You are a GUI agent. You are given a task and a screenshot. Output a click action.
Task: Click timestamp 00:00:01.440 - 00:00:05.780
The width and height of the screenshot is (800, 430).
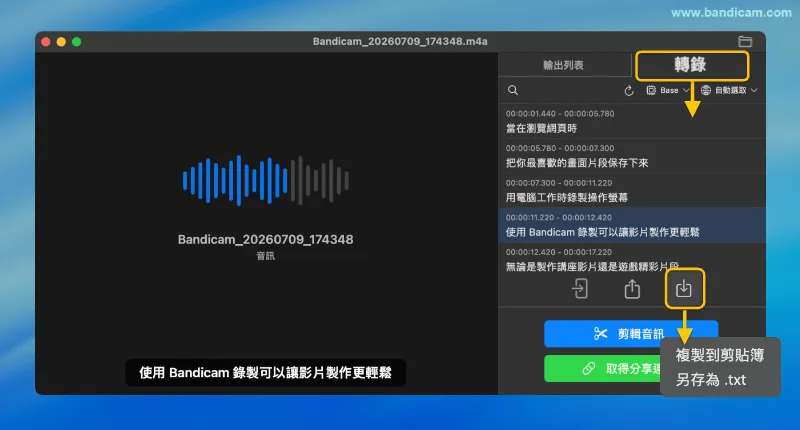pyautogui.click(x=560, y=114)
